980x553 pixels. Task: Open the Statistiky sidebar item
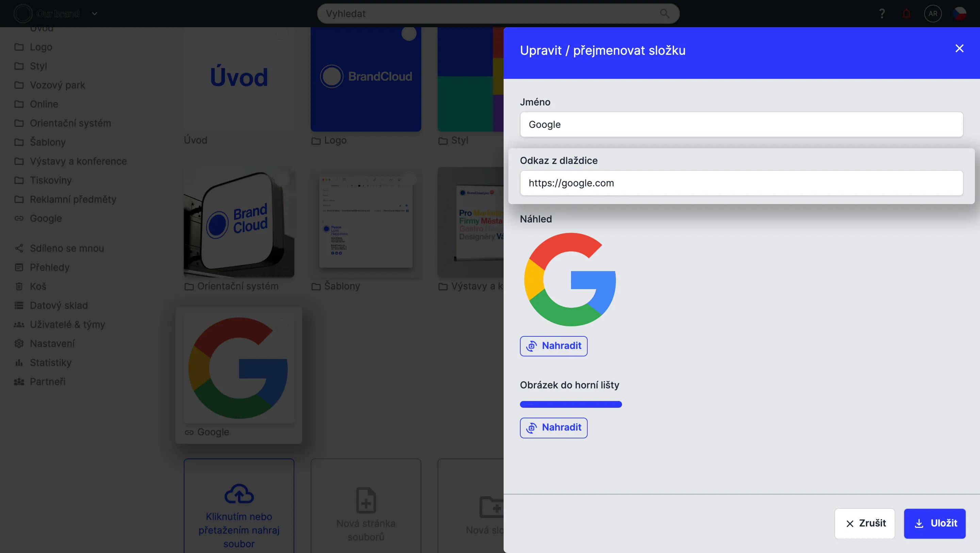point(51,363)
